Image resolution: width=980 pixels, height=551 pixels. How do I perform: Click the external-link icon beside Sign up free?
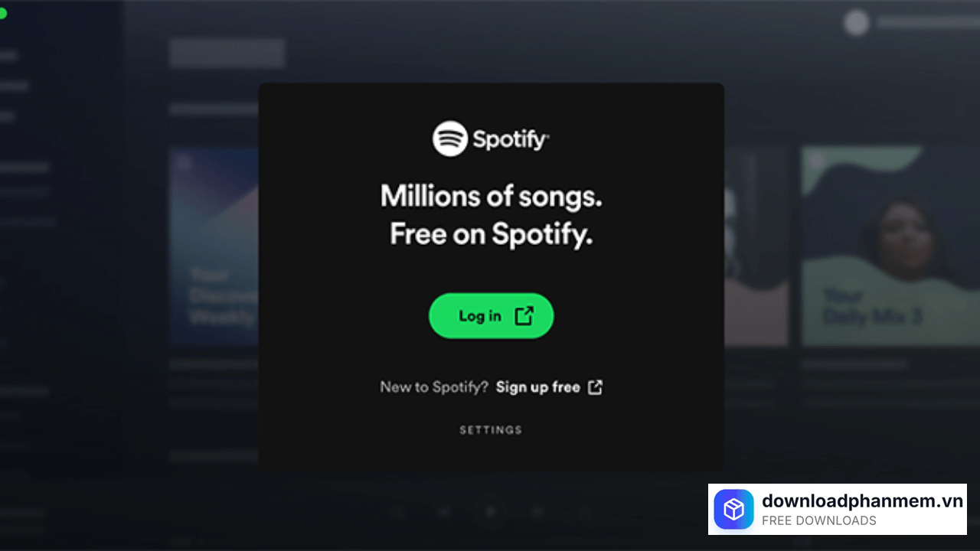tap(595, 387)
